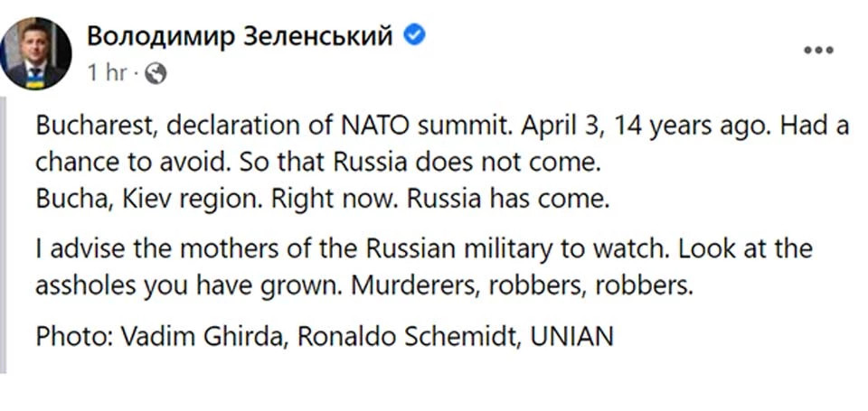Click the "Vadim Ghirda" photo credit name
Viewport: 868px width, 411px height.
(x=203, y=337)
